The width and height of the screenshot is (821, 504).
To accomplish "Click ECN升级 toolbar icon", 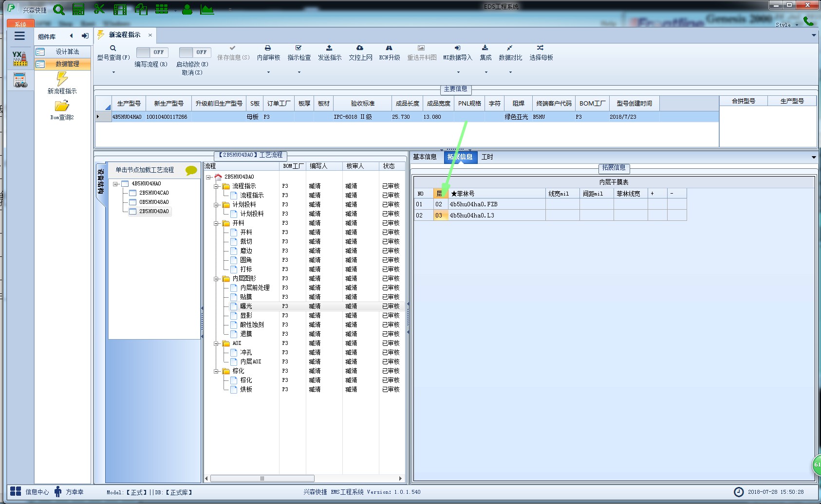I will tap(389, 48).
